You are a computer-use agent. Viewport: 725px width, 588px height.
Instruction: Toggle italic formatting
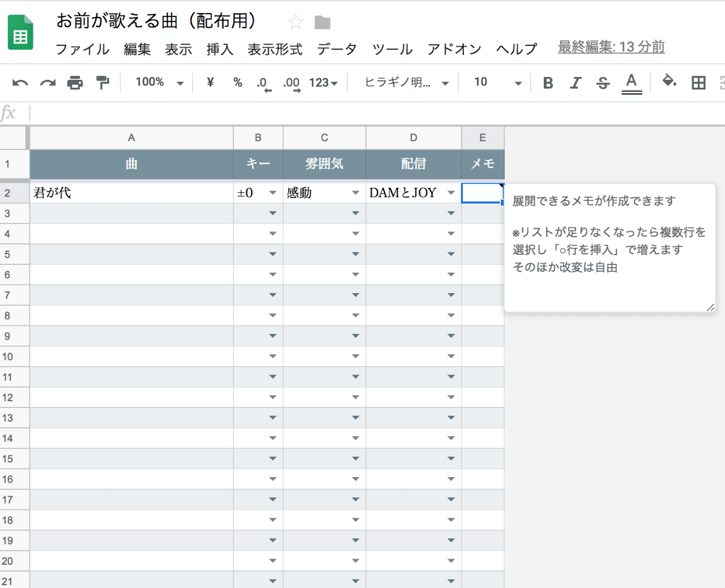(575, 83)
